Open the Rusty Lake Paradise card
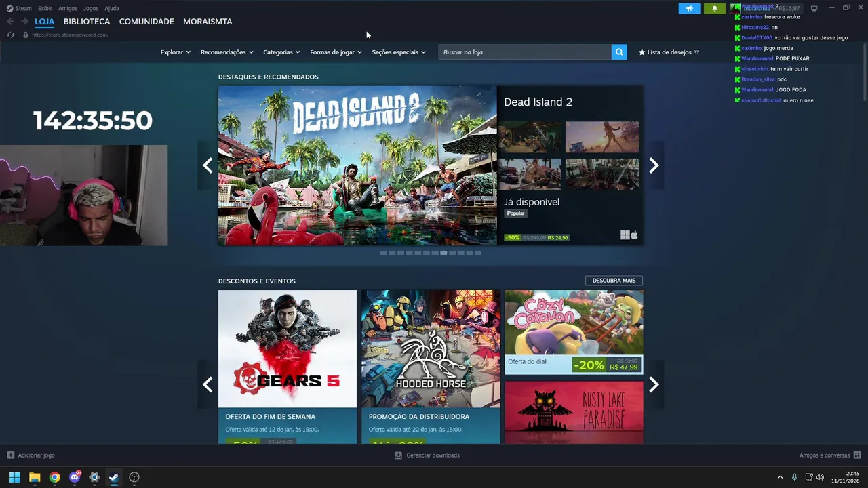Viewport: 868px width, 488px height. 574,412
